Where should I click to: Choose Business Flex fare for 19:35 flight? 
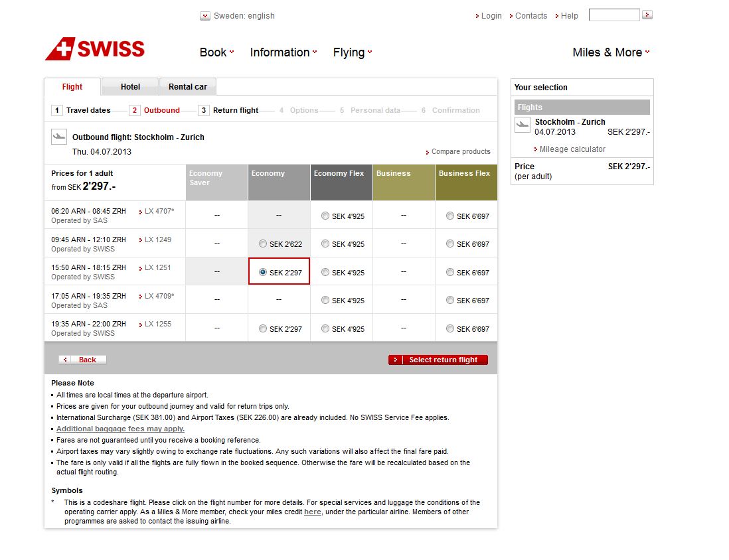[x=450, y=328]
